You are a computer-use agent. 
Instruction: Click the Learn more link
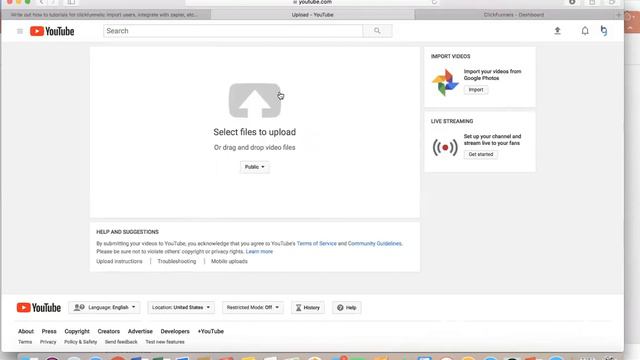(259, 252)
